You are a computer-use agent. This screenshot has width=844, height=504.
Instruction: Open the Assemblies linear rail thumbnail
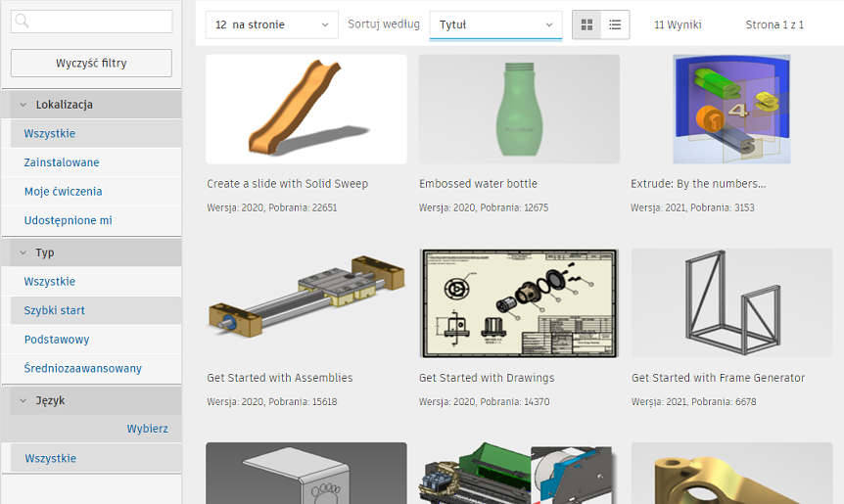pos(306,302)
